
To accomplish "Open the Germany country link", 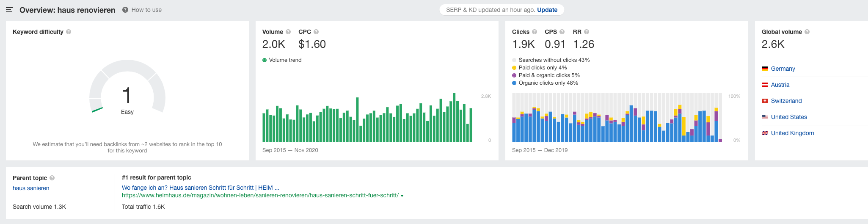I will [x=783, y=69].
